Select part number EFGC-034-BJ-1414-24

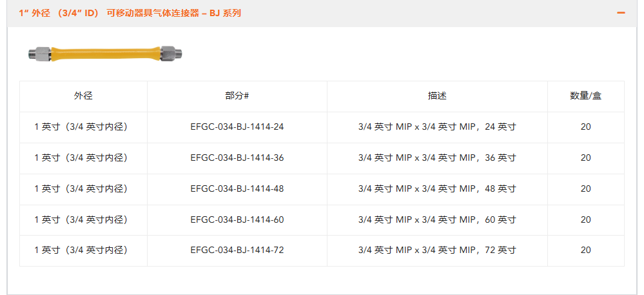[x=237, y=127]
